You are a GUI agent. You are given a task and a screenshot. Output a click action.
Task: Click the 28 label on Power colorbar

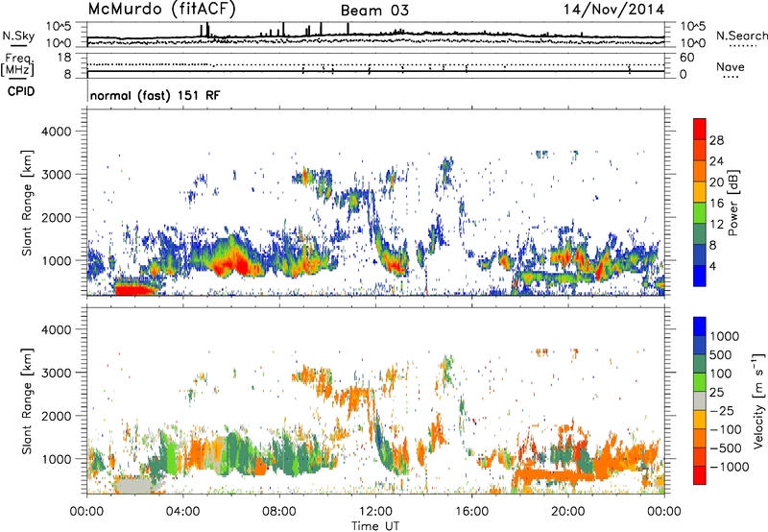click(716, 140)
